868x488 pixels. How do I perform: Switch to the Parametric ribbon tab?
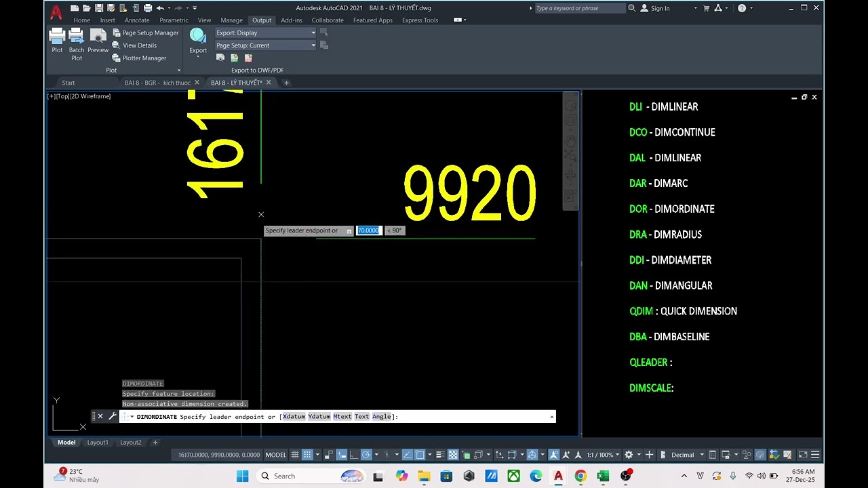click(174, 20)
